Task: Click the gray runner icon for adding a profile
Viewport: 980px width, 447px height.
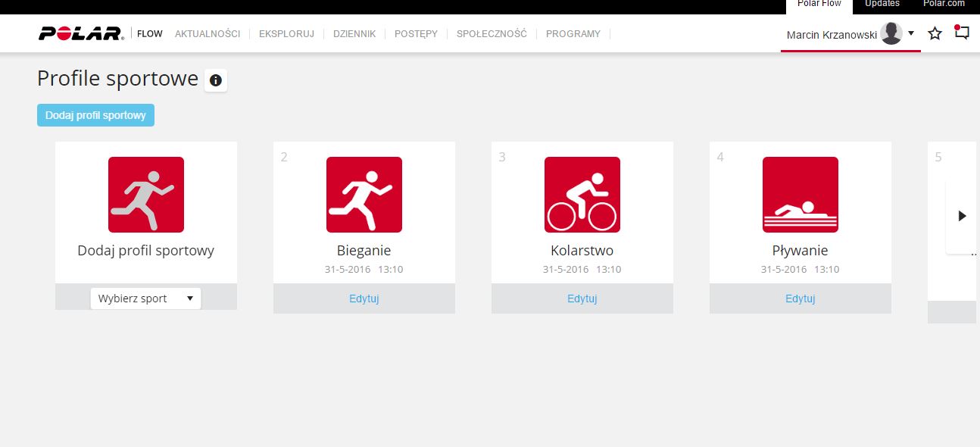Action: [146, 195]
